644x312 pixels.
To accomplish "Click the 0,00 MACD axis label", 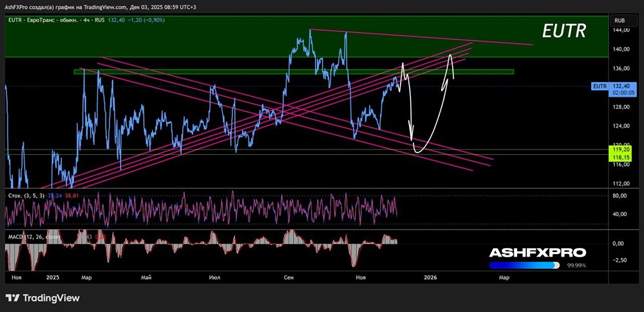I will tap(619, 244).
